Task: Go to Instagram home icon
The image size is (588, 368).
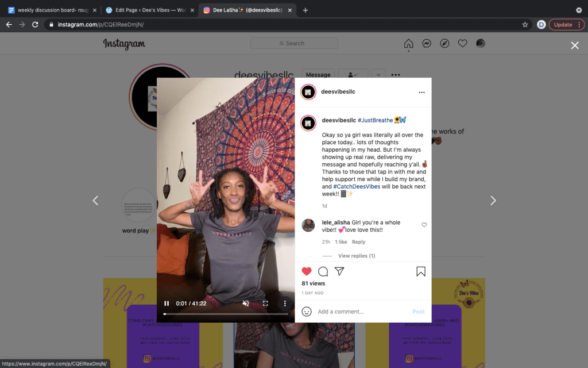Action: [408, 44]
